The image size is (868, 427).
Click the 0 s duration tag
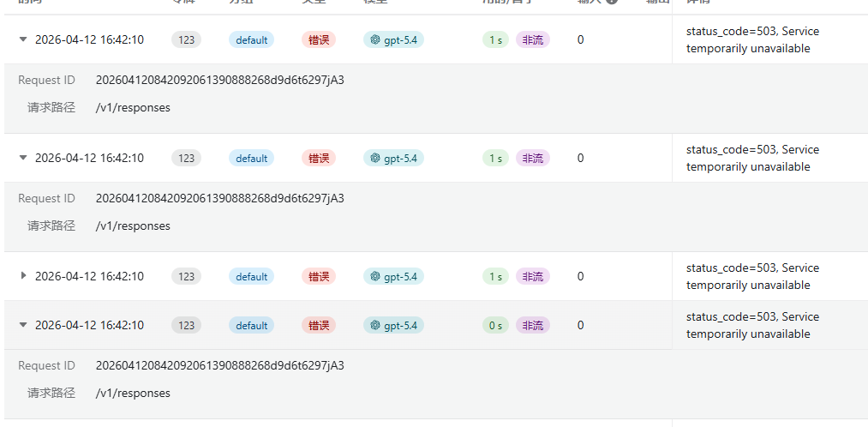click(495, 326)
